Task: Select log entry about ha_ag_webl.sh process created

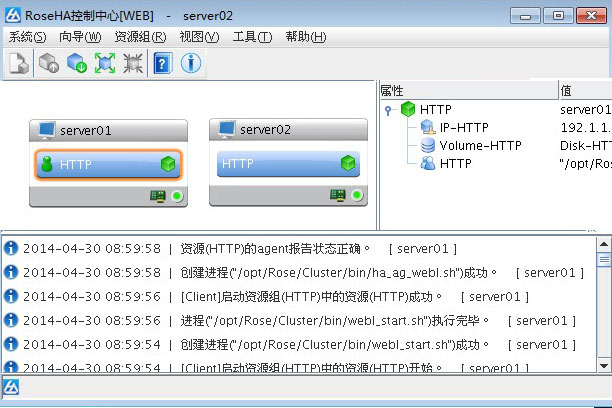Action: pyautogui.click(x=300, y=273)
